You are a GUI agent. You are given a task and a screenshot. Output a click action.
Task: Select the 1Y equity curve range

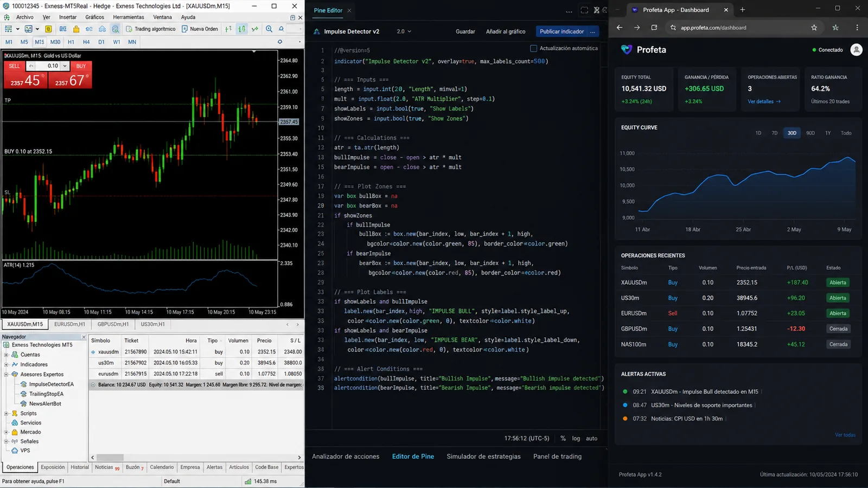[828, 133]
